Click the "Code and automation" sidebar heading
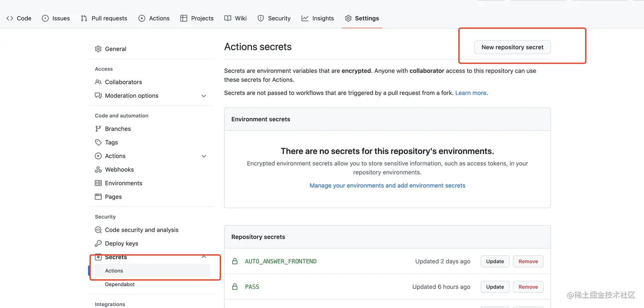This screenshot has height=308, width=644. tap(122, 116)
